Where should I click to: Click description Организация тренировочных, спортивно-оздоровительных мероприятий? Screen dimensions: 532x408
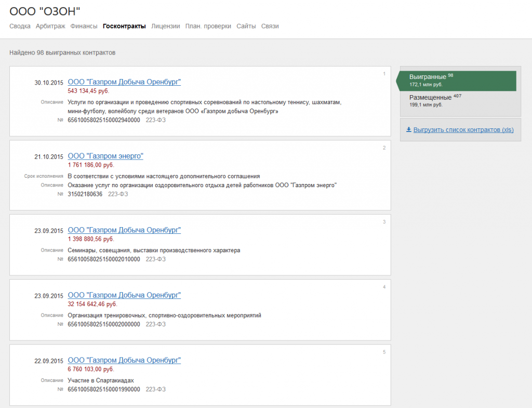(165, 315)
